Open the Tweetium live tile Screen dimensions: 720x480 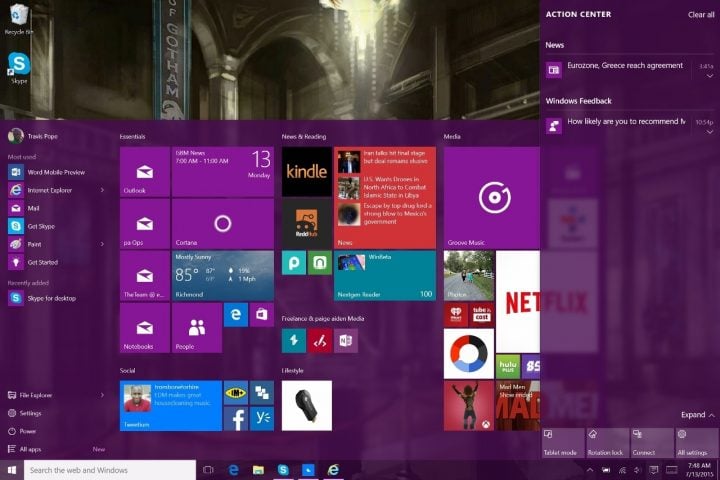(x=171, y=406)
